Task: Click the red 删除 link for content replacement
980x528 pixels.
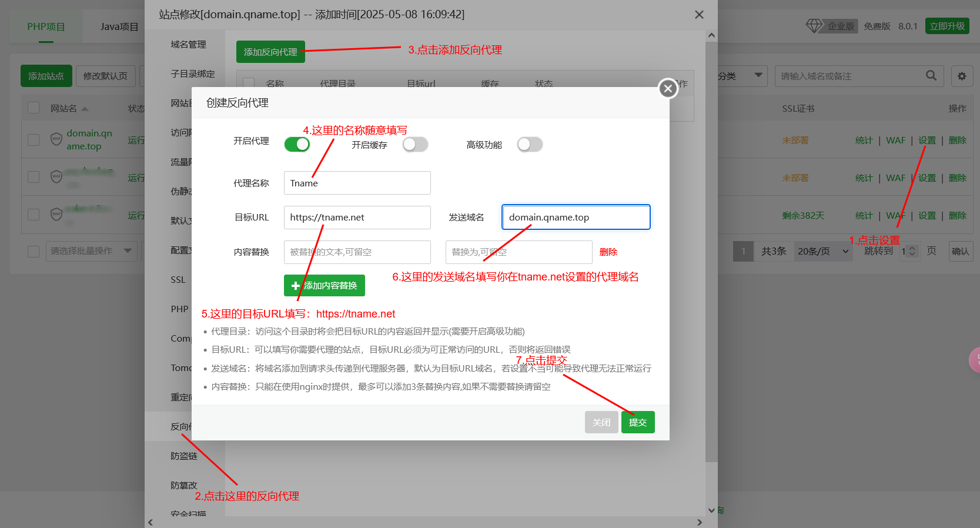Action: (608, 252)
